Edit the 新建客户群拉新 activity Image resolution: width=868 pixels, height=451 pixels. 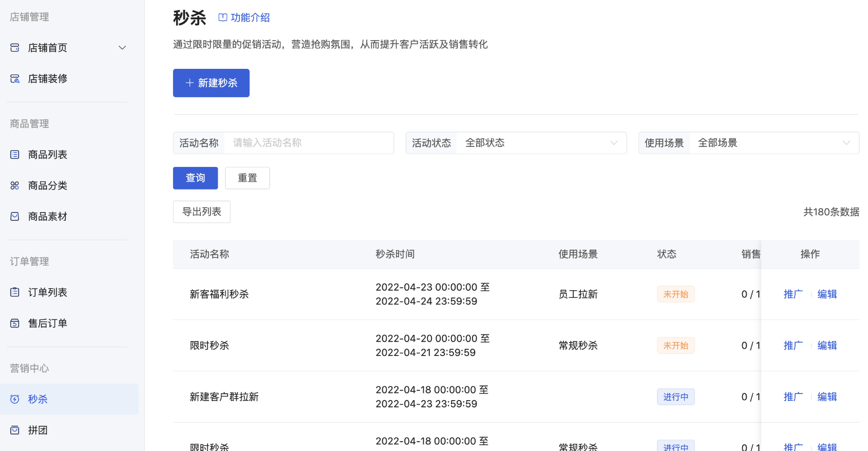[x=827, y=397]
